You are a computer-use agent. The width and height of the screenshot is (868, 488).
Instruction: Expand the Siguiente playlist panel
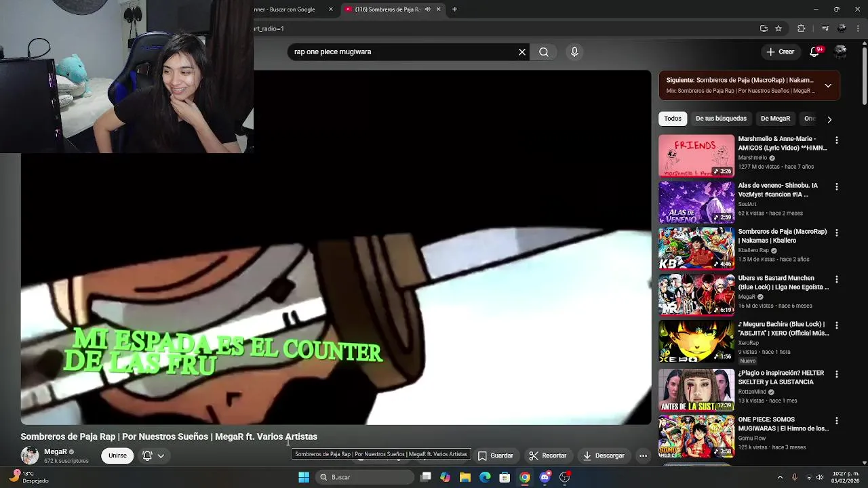coord(828,85)
